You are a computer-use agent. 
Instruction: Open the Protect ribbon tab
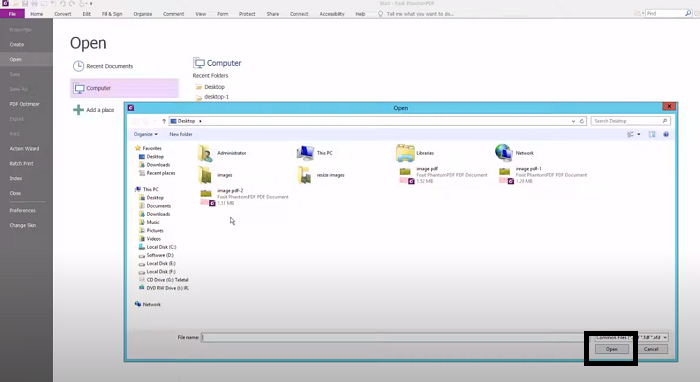(x=247, y=14)
